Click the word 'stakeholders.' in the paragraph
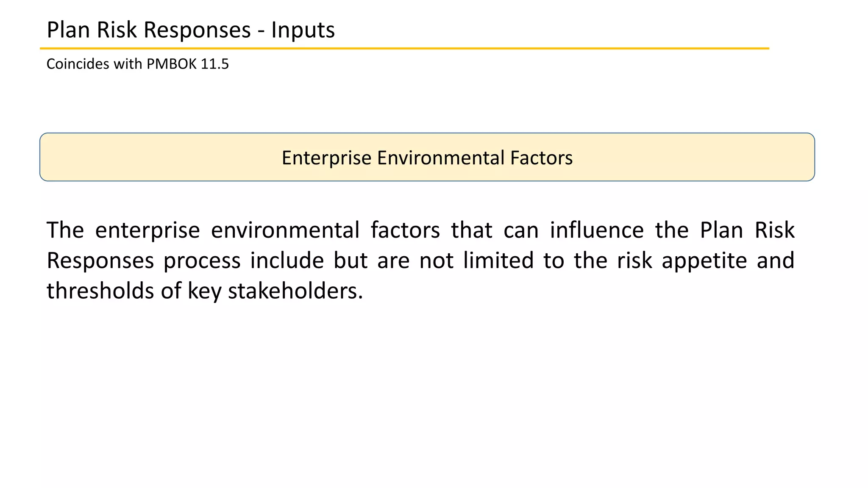This screenshot has width=868, height=488. point(296,291)
